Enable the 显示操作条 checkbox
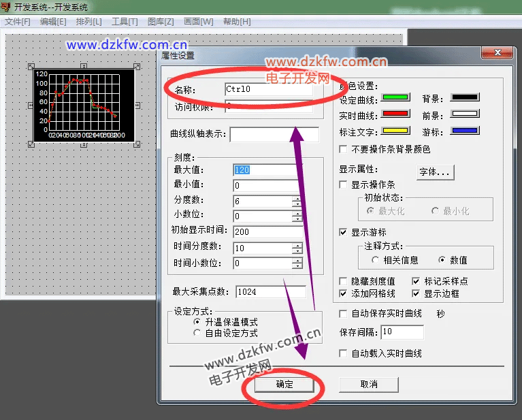This screenshot has width=522, height=420. click(x=344, y=185)
